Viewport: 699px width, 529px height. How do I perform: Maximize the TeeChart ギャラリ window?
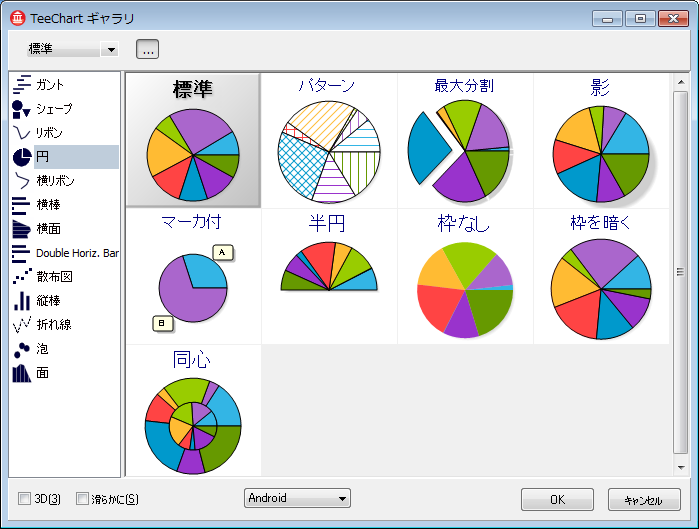coord(641,19)
